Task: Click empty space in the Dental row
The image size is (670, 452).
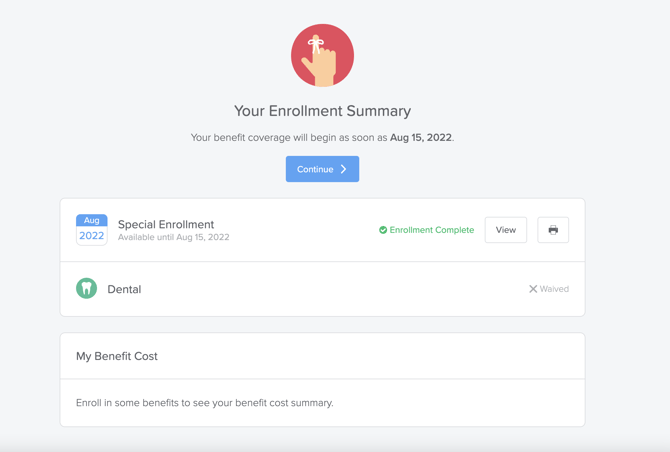Action: click(x=330, y=289)
